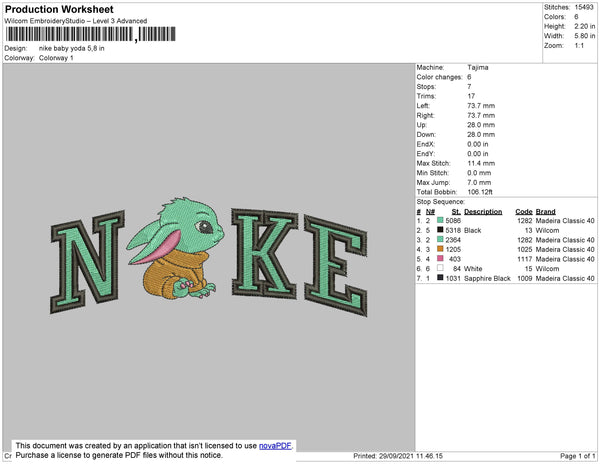Click the 'Page 1 of 1' footer text
600x464 pixels.
[x=577, y=456]
